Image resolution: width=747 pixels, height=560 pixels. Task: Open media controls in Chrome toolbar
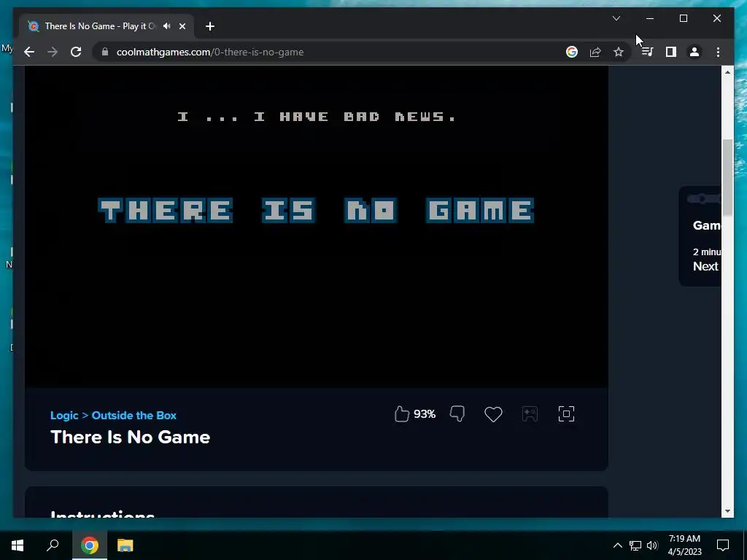pyautogui.click(x=647, y=52)
